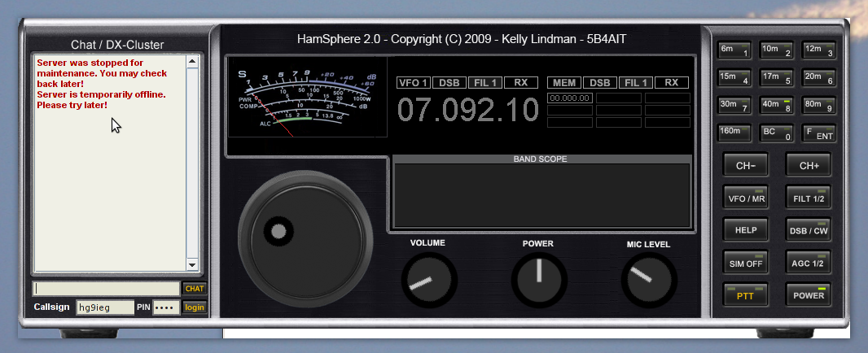Screen dimensions: 868x353
Task: Toggle the FILT 1/2 filter
Action: click(x=809, y=198)
